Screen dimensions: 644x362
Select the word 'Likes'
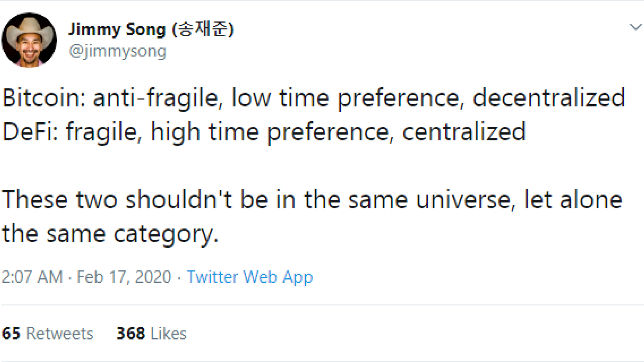[x=169, y=333]
